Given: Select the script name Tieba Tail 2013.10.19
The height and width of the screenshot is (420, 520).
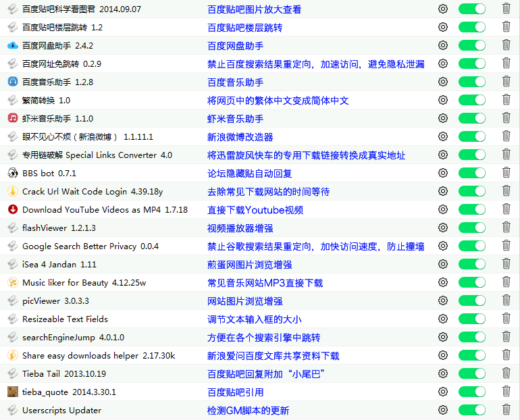Looking at the screenshot, I should click(64, 374).
